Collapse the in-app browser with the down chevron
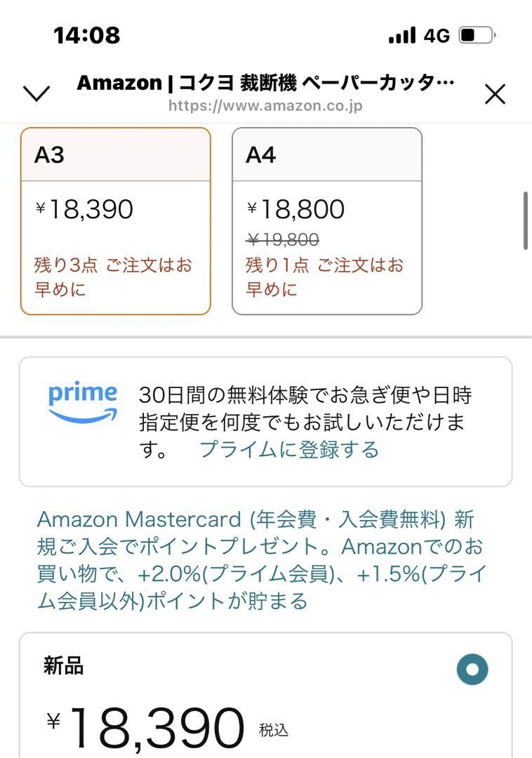The image size is (532, 758). click(x=36, y=93)
